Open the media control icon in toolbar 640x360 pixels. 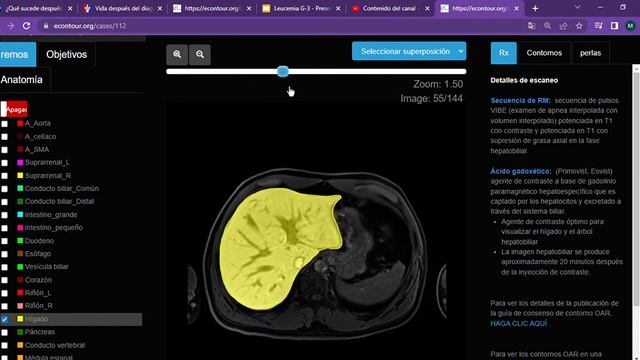598,26
